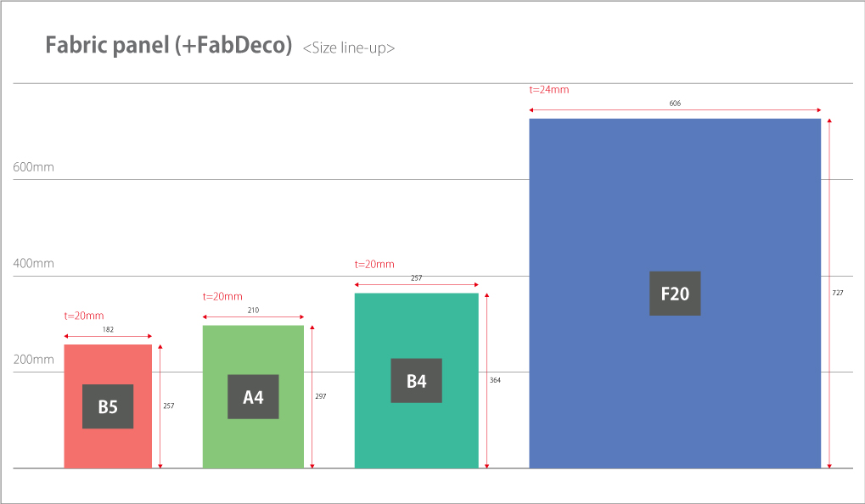Click the B4 label box
This screenshot has height=504, width=865.
tap(416, 381)
